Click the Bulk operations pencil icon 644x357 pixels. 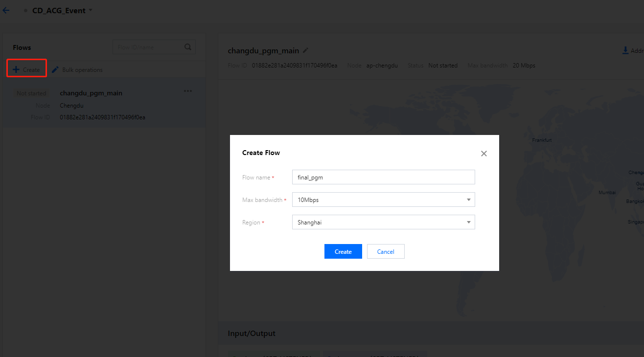55,69
